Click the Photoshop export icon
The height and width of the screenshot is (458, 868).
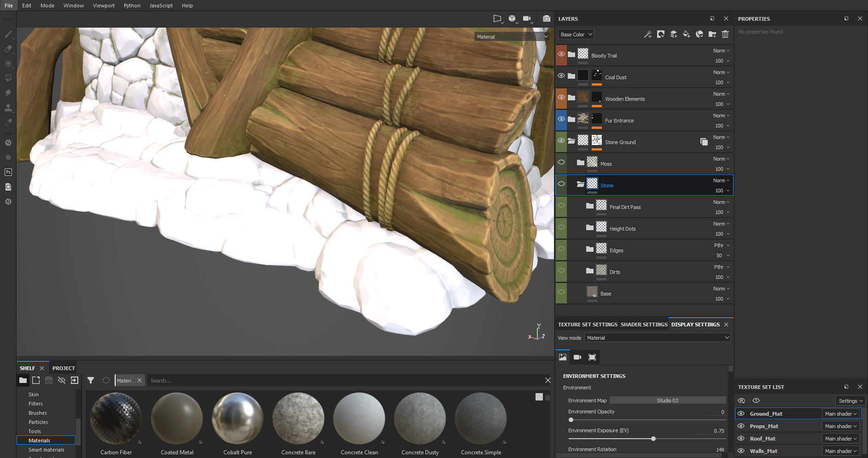pos(8,172)
